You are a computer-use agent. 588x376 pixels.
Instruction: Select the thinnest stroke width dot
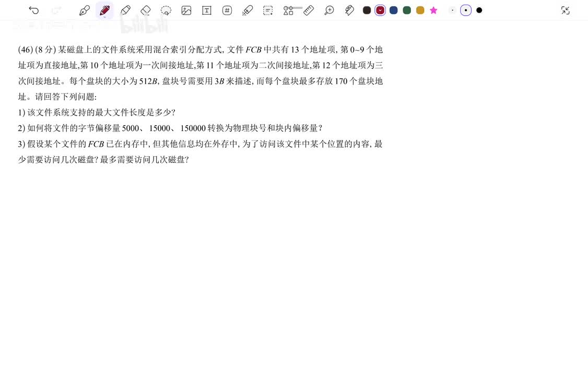coord(452,10)
